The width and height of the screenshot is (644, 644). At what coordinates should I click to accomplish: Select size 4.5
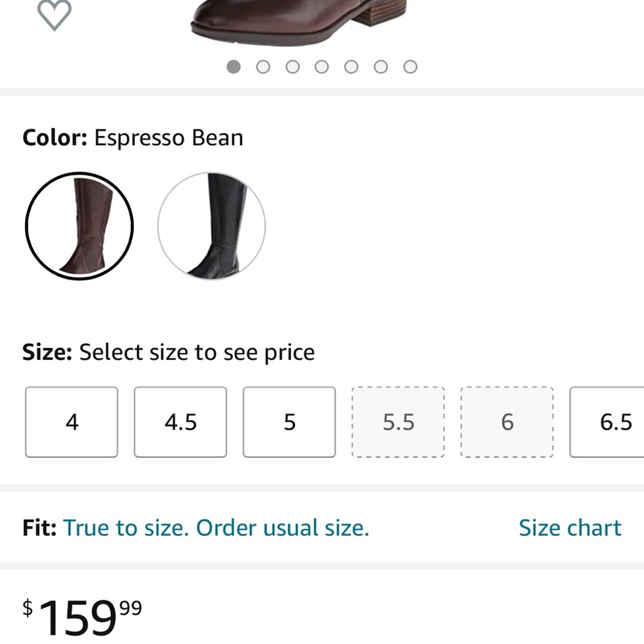180,422
